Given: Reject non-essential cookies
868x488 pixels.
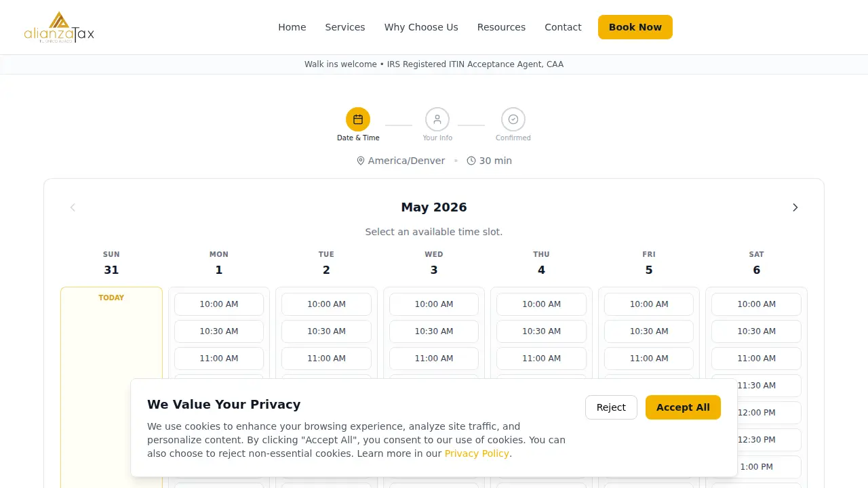Looking at the screenshot, I should (x=611, y=407).
